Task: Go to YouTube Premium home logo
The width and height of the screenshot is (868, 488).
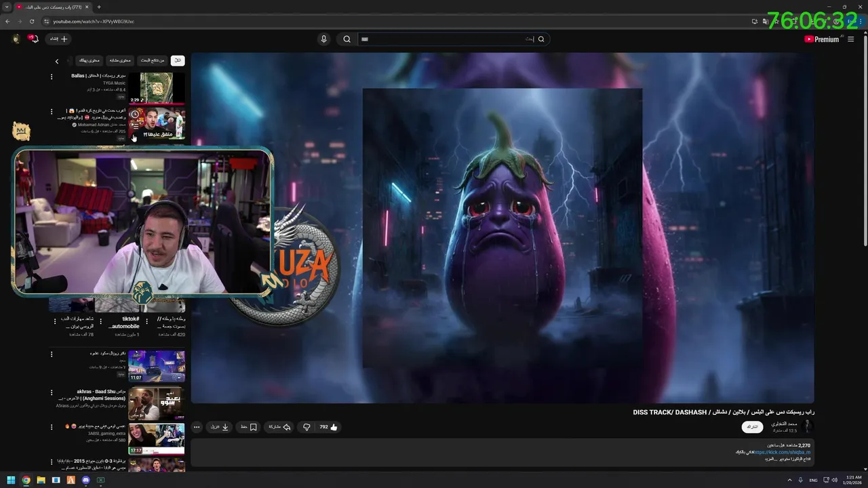Action: 821,39
